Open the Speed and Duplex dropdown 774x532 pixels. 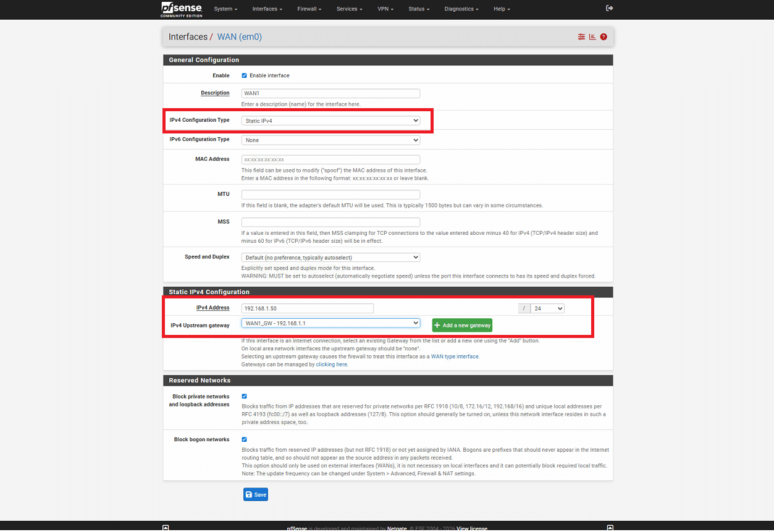(x=330, y=257)
